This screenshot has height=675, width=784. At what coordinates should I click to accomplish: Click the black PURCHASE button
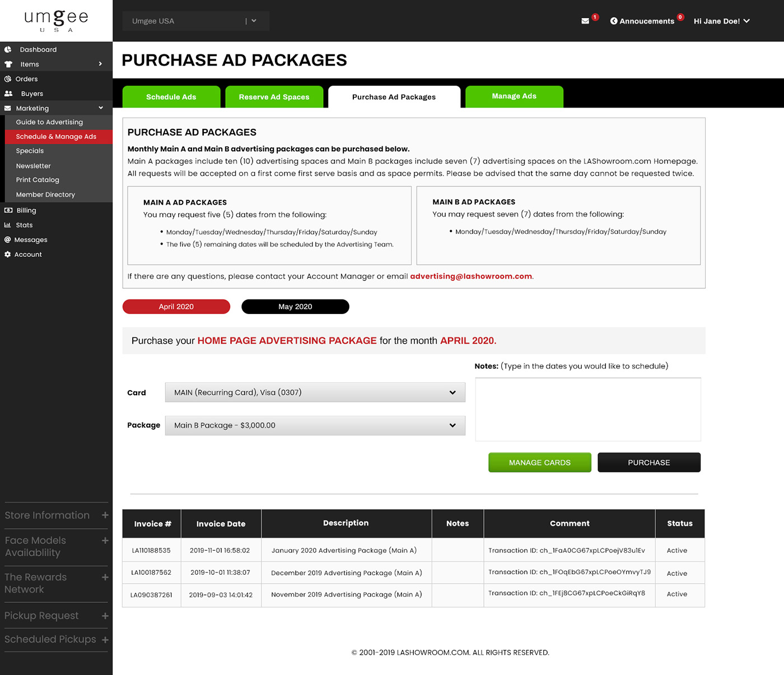point(648,462)
